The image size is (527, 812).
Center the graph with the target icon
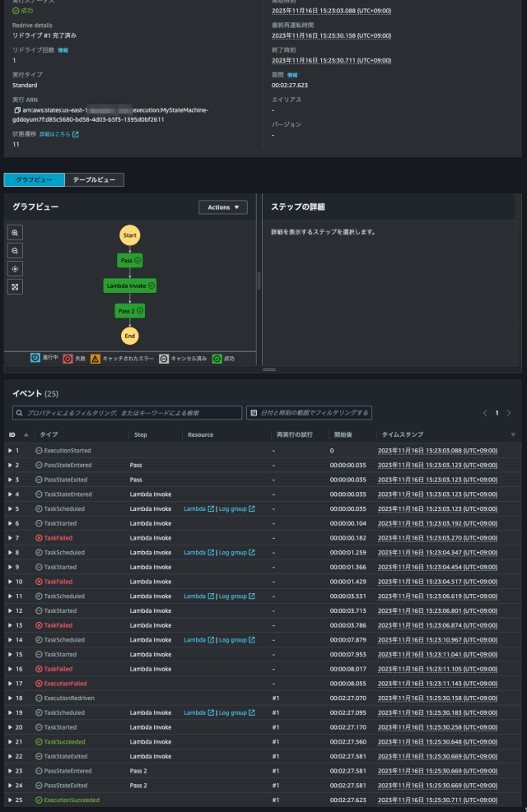[x=16, y=269]
